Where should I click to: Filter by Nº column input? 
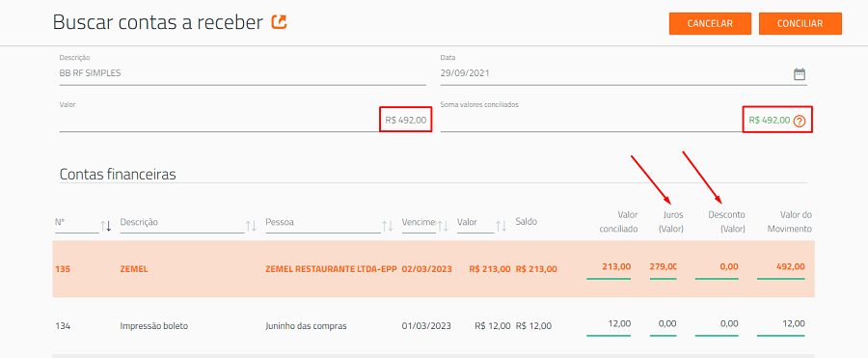tap(77, 223)
